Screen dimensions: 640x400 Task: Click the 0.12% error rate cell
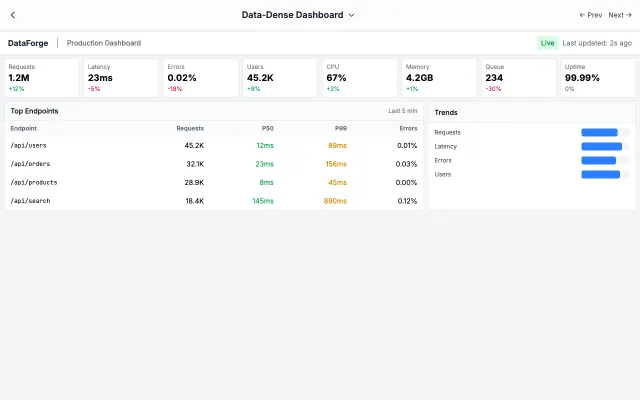tap(407, 201)
